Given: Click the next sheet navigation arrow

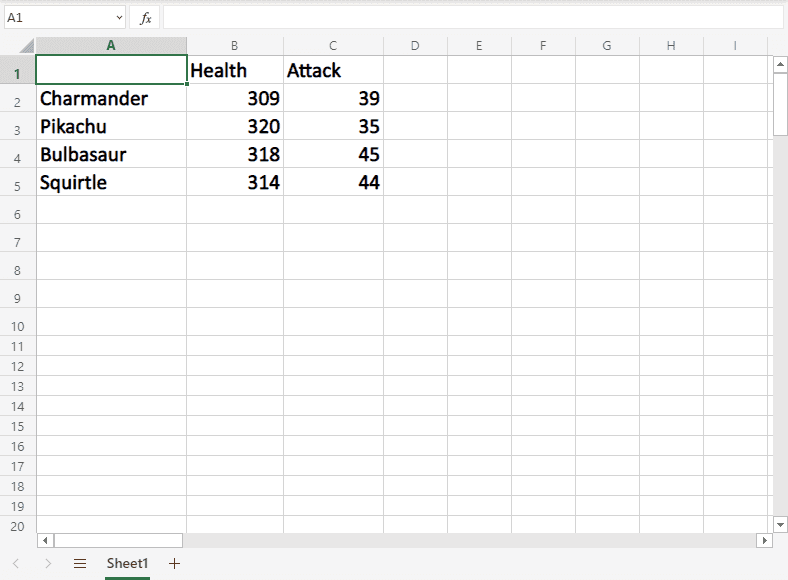Looking at the screenshot, I should [x=48, y=564].
